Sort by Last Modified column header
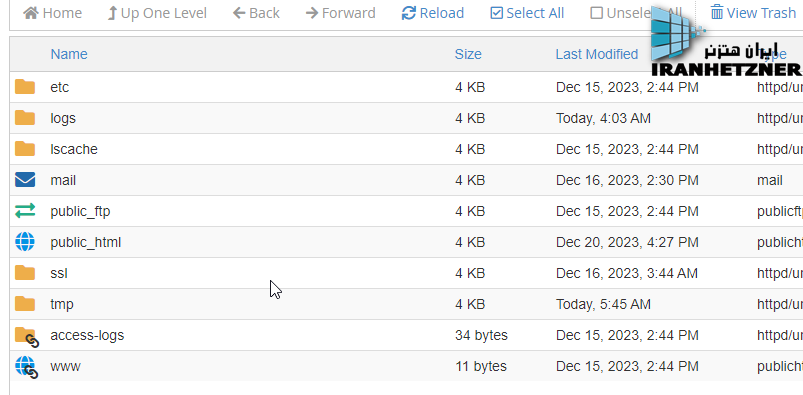803x395 pixels. (x=597, y=54)
